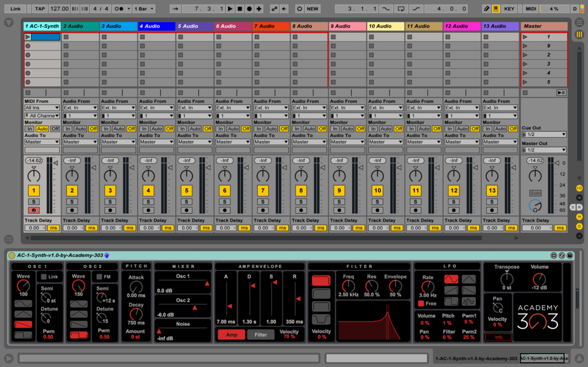Enable the FM checkbox in OSC 2
Image resolution: width=588 pixels, height=367 pixels.
click(x=99, y=277)
